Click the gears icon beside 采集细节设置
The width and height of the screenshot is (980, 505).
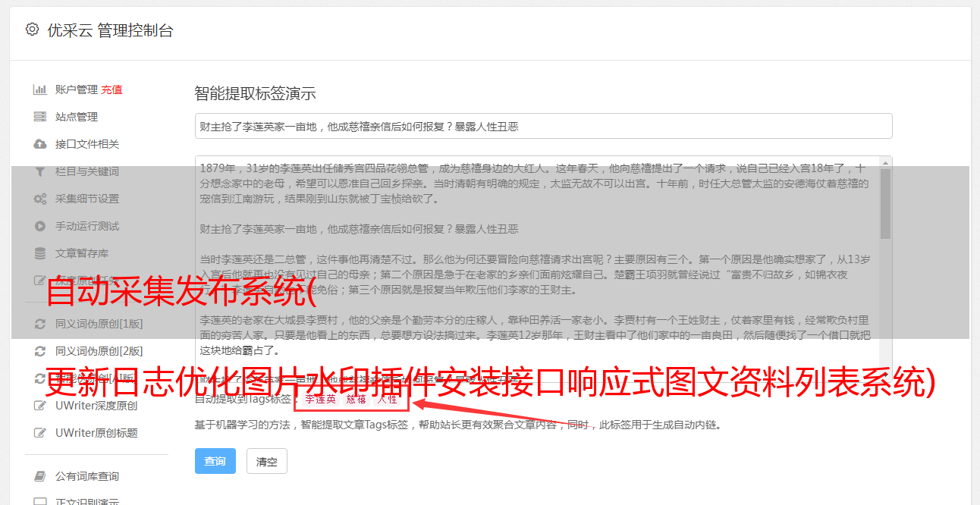(x=40, y=199)
